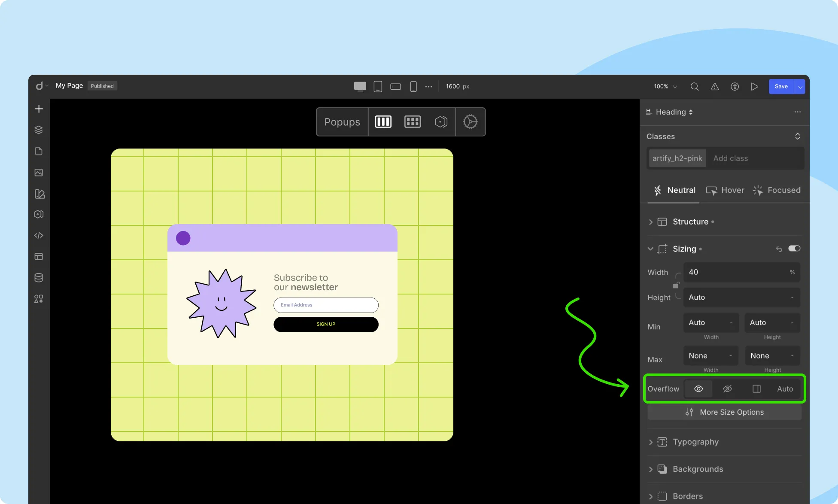Screen dimensions: 838x504
Task: Select the desktop breakpoint icon
Action: [360, 86]
